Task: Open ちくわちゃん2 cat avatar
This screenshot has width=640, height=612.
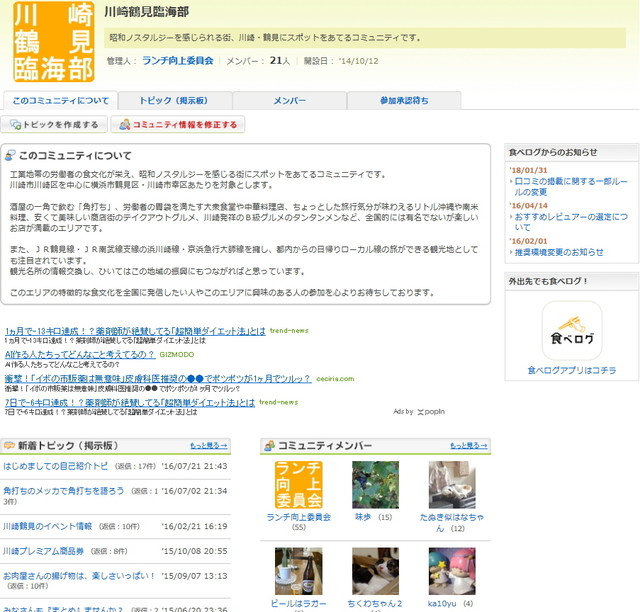Action: tap(375, 571)
